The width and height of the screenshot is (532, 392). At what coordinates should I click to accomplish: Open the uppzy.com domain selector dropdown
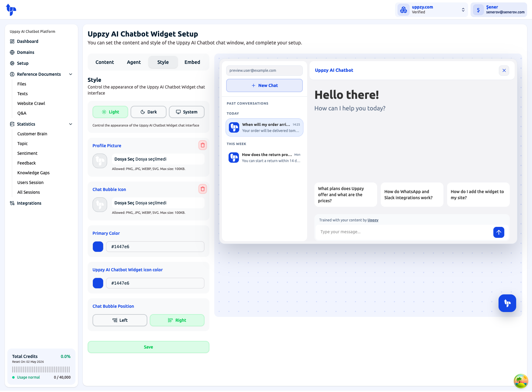click(432, 10)
